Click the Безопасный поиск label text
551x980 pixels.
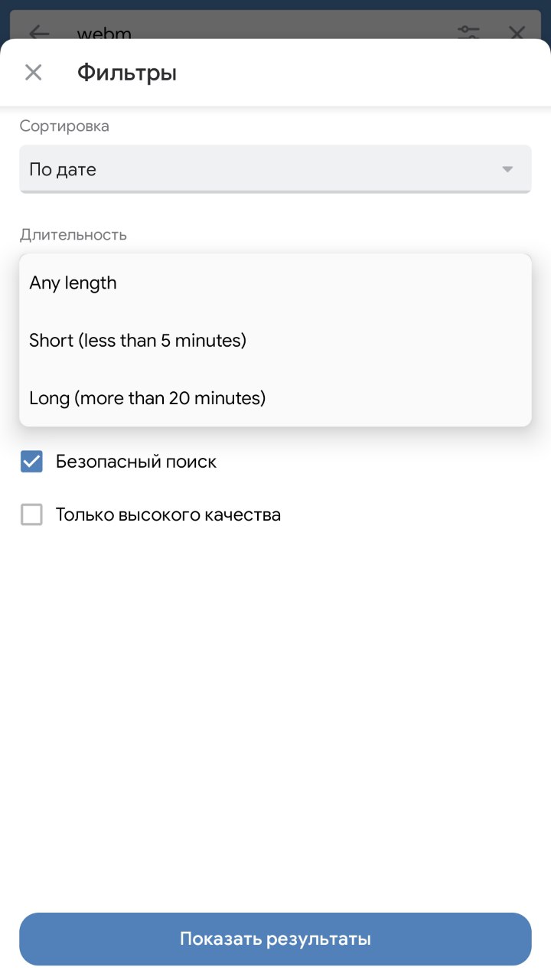(x=136, y=462)
